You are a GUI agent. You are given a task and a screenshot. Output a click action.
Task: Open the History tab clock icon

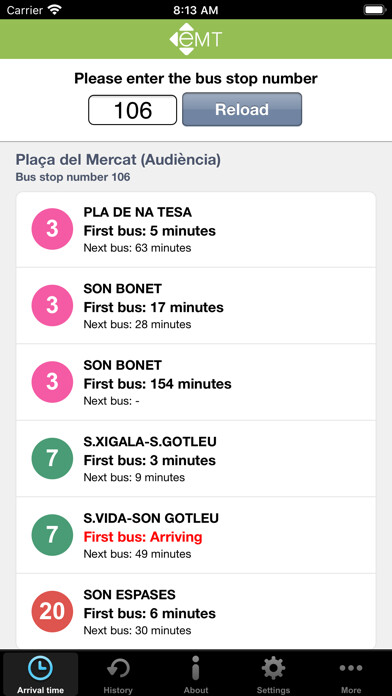118,668
